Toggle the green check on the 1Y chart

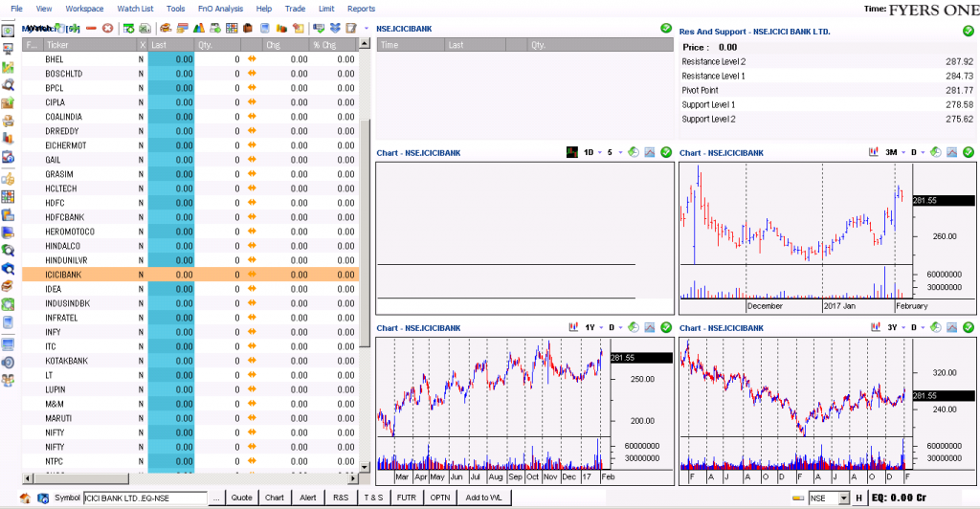click(666, 327)
